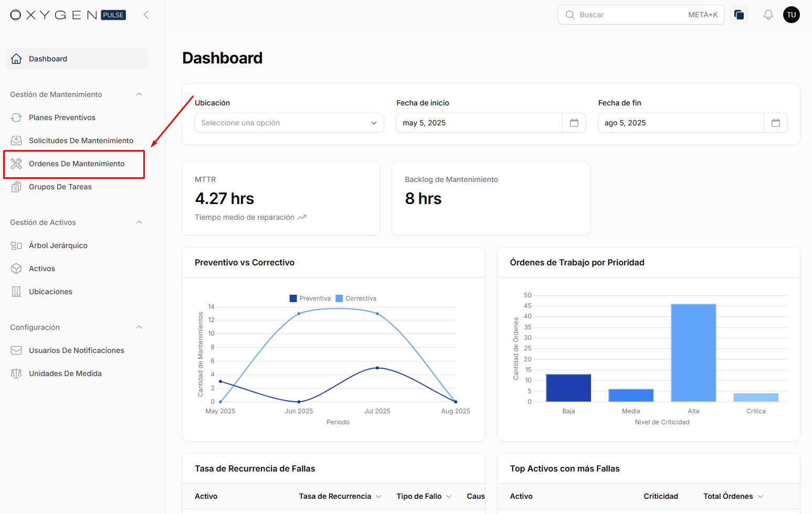Toggle the Correctiva series in chart legend
This screenshot has height=514, width=812.
point(356,298)
